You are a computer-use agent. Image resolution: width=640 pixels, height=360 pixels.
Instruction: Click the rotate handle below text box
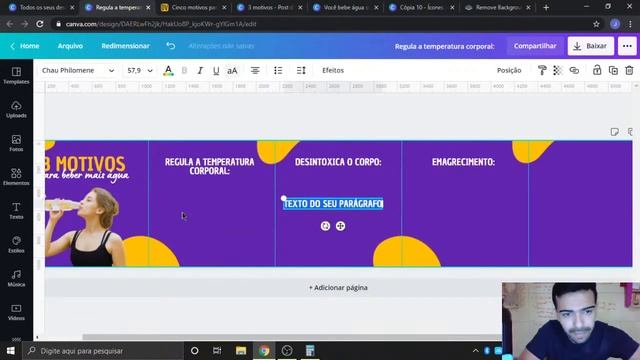coord(325,226)
